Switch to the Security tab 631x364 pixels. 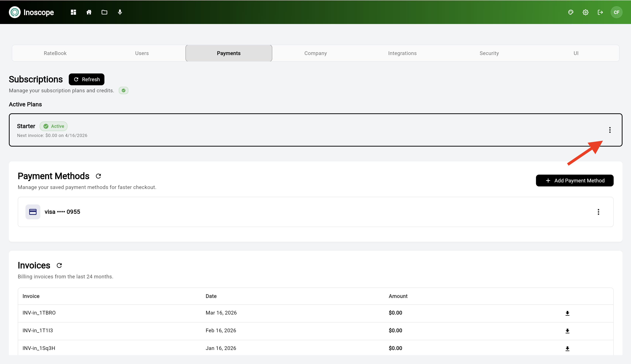[489, 53]
